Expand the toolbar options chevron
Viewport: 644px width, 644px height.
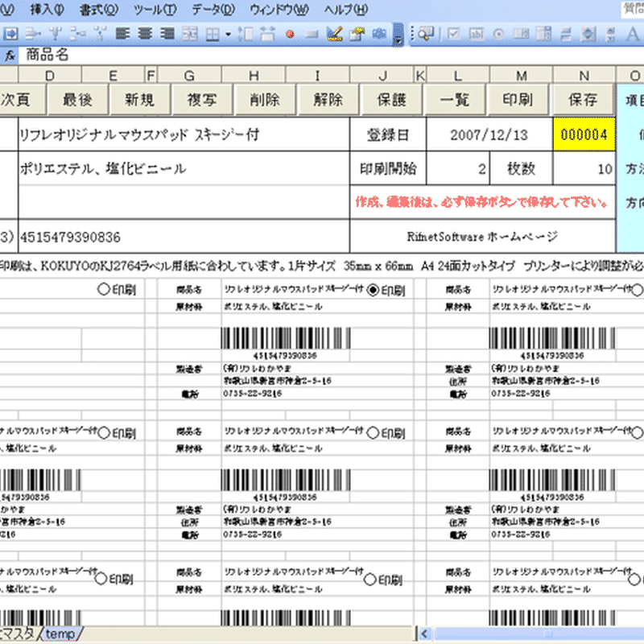click(398, 35)
